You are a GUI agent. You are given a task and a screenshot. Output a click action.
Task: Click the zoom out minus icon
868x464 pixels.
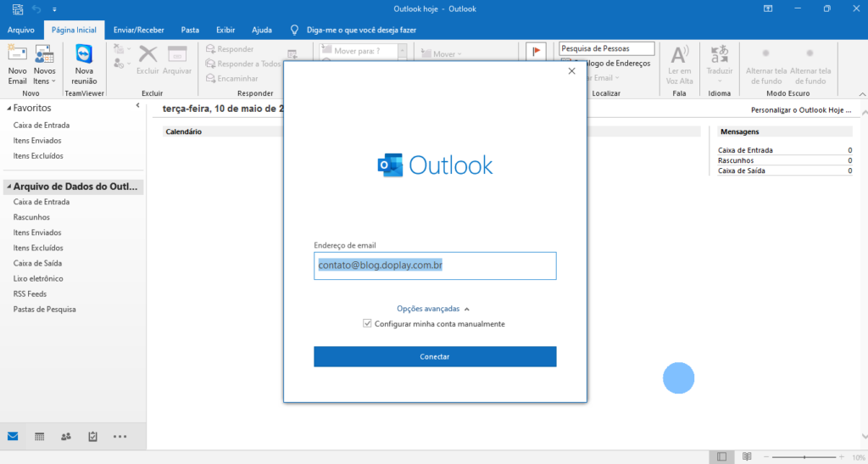tap(766, 457)
